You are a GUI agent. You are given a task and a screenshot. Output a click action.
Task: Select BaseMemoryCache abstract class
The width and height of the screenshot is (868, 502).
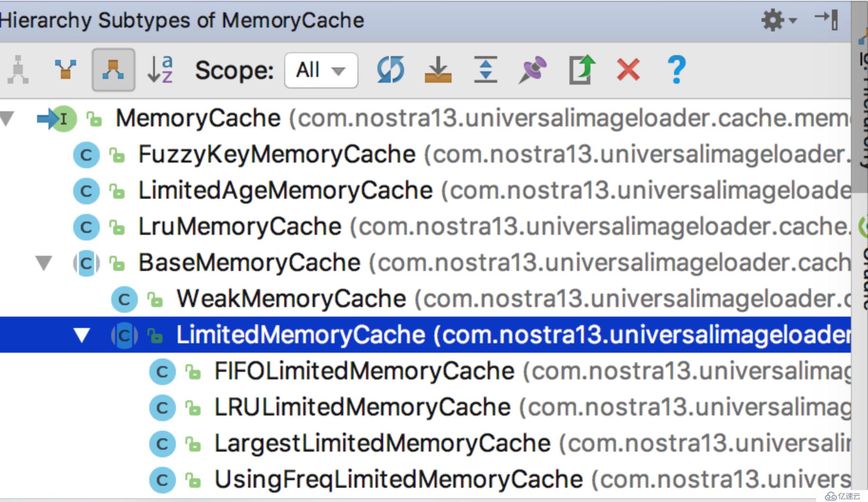pos(425,263)
